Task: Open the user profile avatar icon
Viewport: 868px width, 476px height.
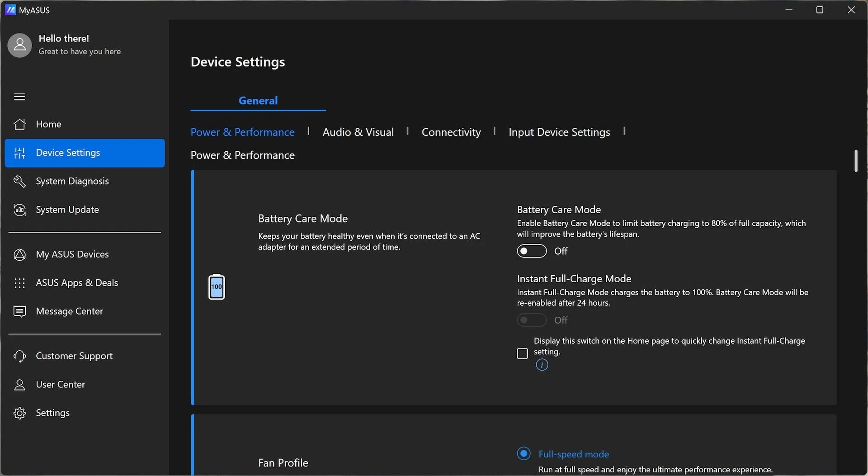Action: coord(19,45)
